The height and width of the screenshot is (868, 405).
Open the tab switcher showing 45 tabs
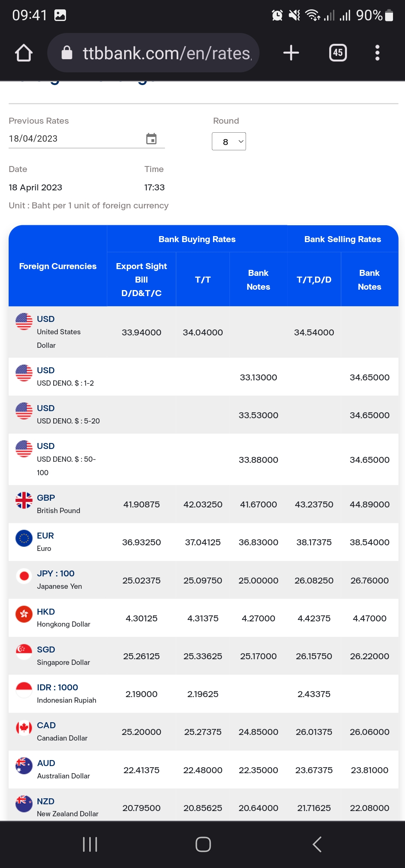(338, 53)
